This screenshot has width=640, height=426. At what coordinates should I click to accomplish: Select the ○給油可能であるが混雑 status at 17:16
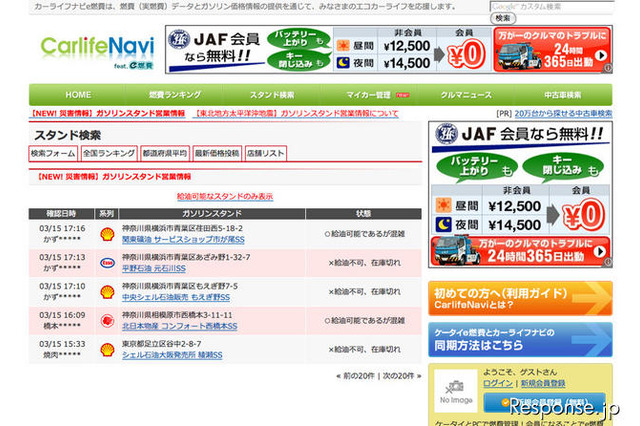click(x=364, y=234)
